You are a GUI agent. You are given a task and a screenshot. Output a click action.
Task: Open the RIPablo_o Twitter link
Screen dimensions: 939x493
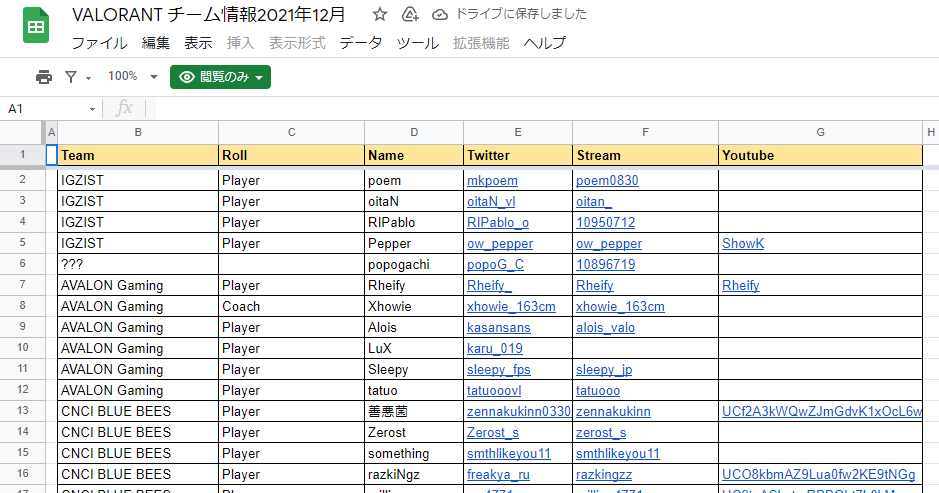pos(498,222)
